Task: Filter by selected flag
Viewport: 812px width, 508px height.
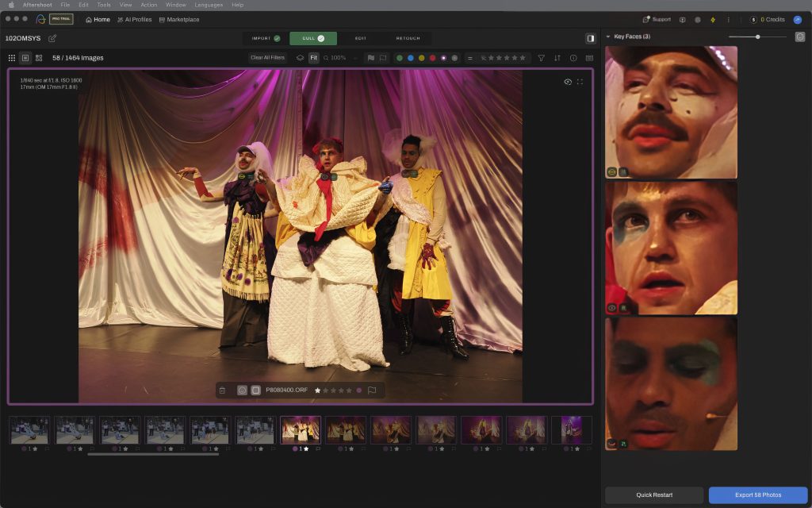Action: [x=371, y=58]
